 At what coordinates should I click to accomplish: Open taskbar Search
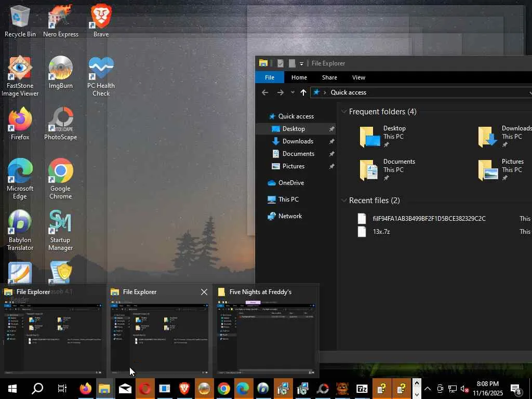(x=37, y=389)
